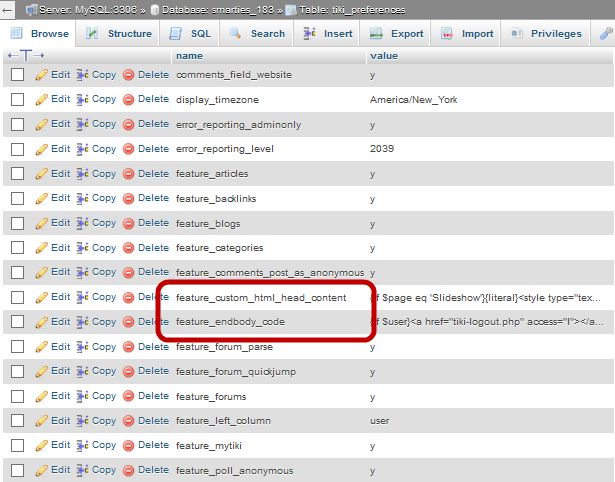
Task: Open the Structure tab
Action: pyautogui.click(x=119, y=34)
